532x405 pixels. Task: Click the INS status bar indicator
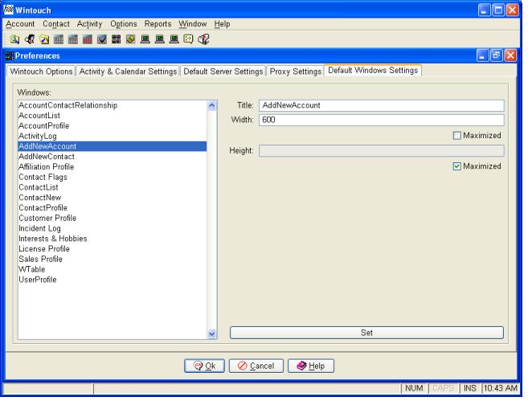click(x=470, y=388)
